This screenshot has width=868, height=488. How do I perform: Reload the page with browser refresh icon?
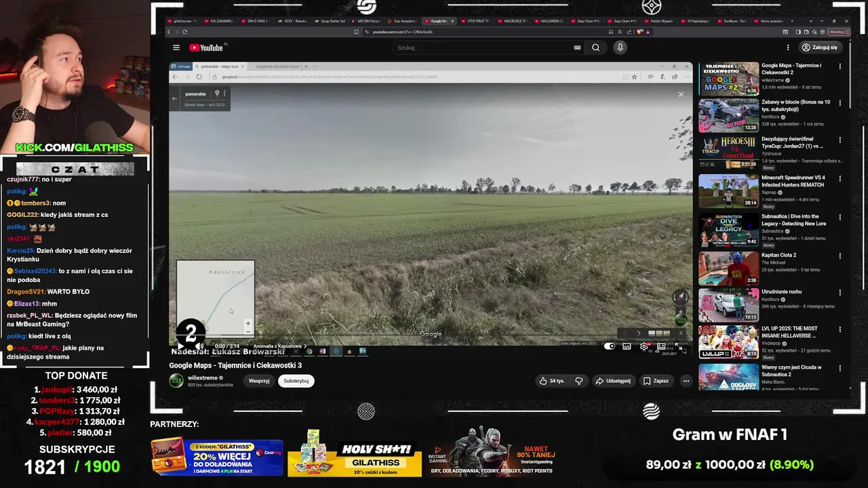click(184, 32)
